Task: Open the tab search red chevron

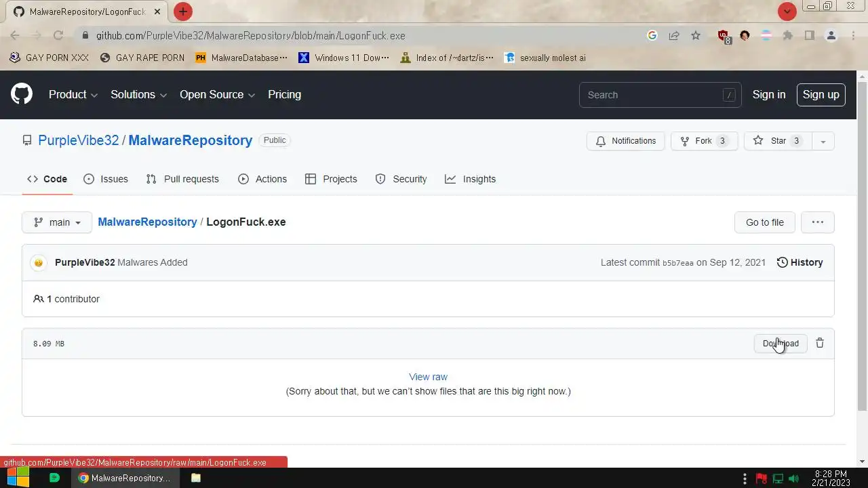Action: (x=787, y=12)
